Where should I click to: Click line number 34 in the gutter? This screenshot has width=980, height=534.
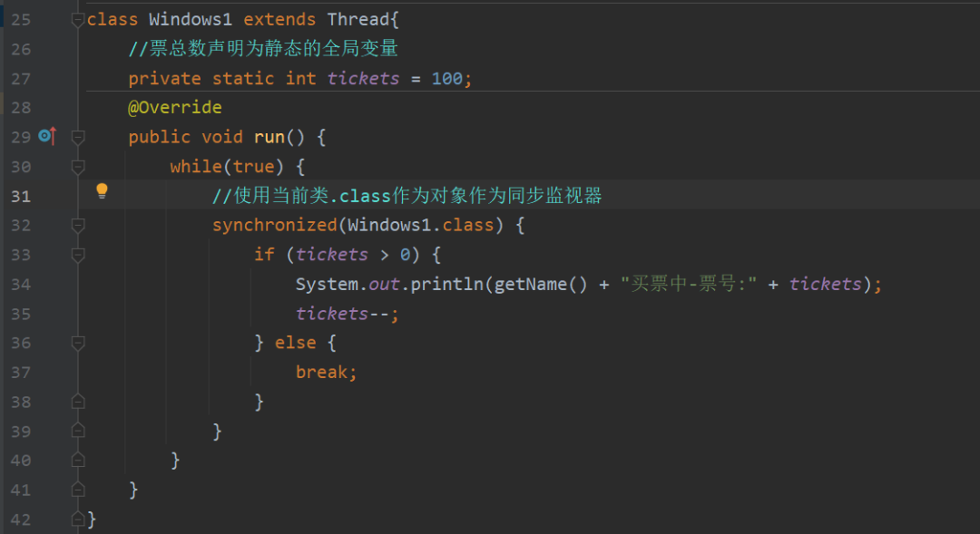pyautogui.click(x=21, y=284)
